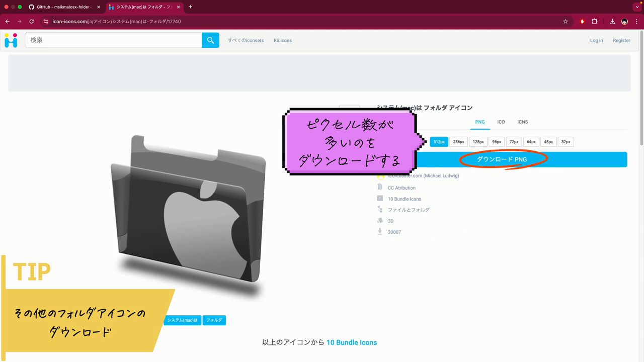Switch to the GitHub msikma/osx-folder tab
Screen dimensions: 644x362
(x=64, y=7)
